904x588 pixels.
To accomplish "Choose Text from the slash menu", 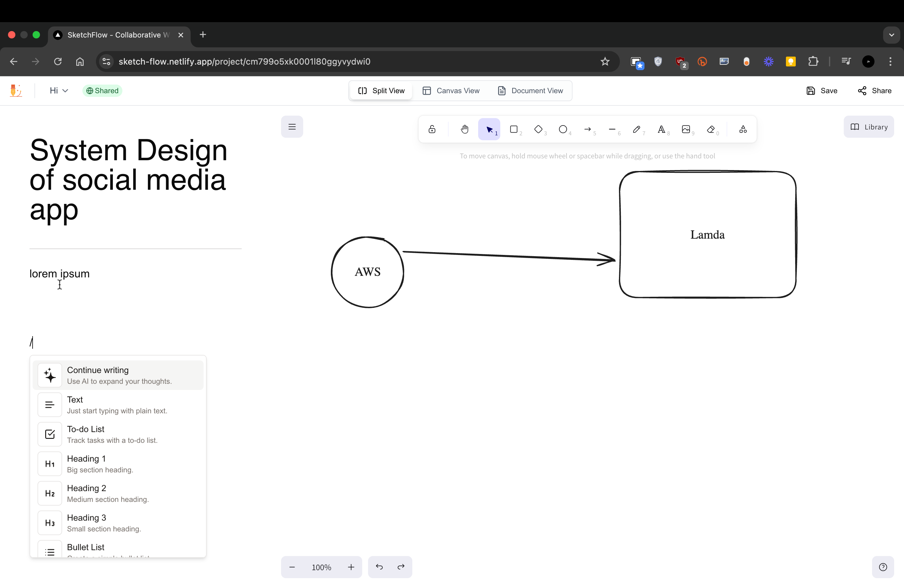I will click(x=118, y=405).
